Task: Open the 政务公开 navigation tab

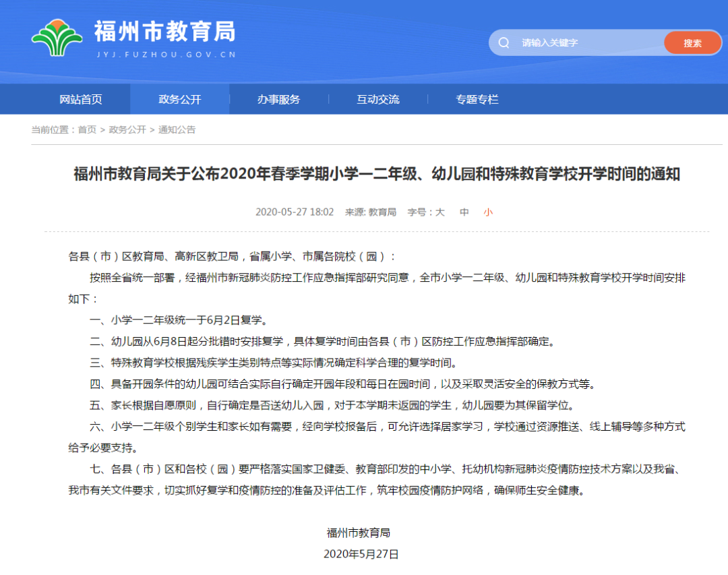Action: [x=180, y=99]
